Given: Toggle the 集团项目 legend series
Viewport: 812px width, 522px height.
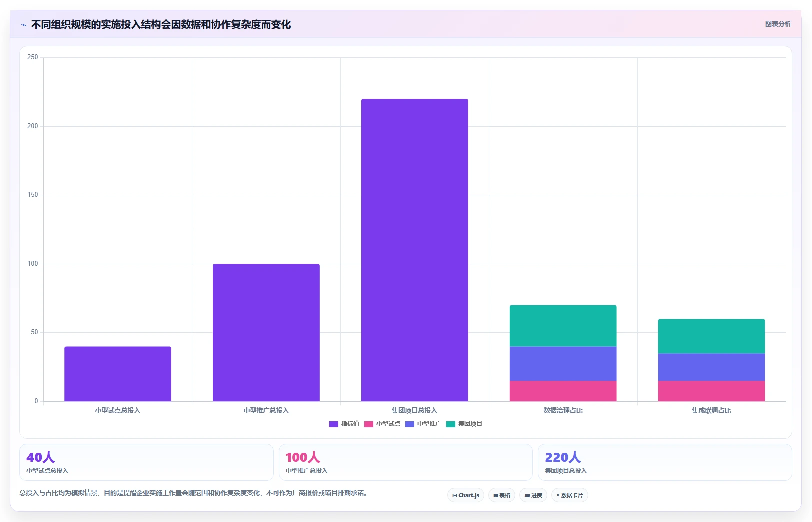Looking at the screenshot, I should pos(464,424).
